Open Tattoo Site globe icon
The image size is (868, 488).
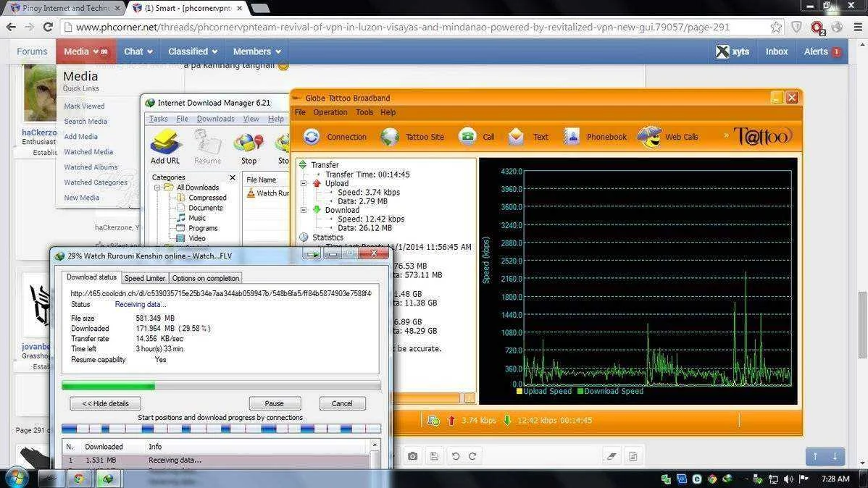pos(390,137)
